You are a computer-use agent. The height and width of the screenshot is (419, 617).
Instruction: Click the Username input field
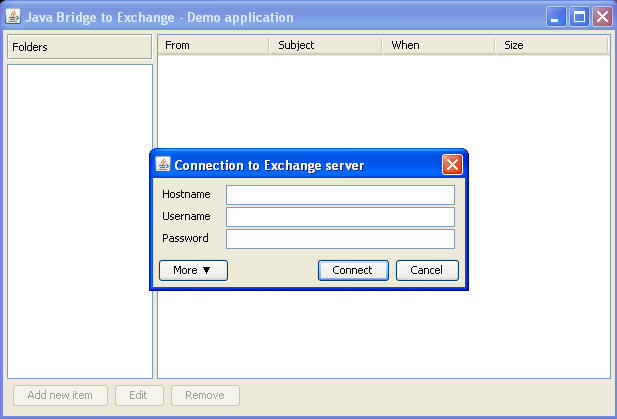click(x=340, y=217)
